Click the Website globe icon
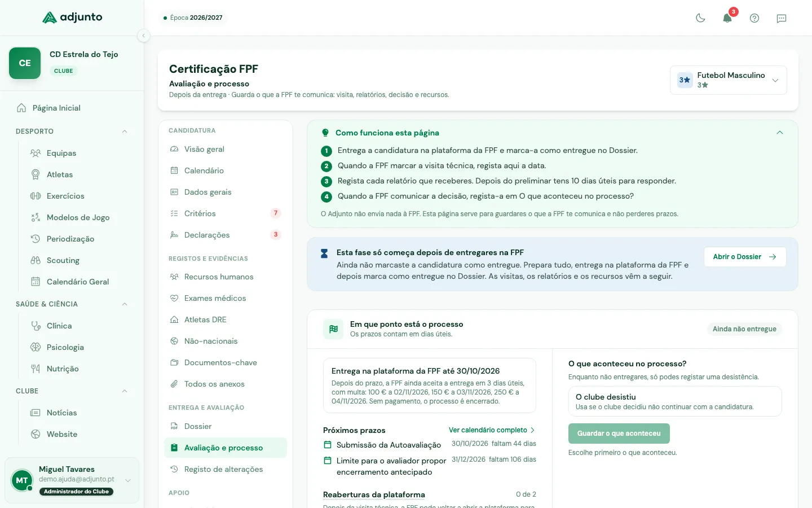 36,434
